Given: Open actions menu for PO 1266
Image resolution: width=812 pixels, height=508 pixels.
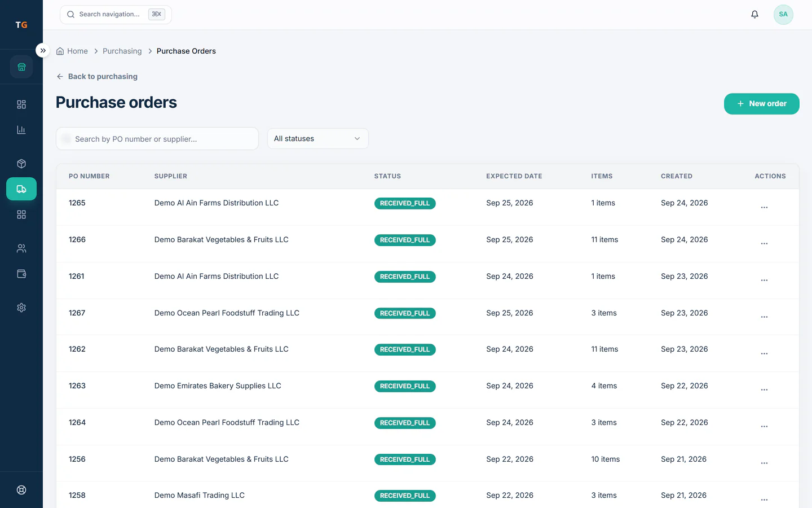Looking at the screenshot, I should (x=764, y=244).
